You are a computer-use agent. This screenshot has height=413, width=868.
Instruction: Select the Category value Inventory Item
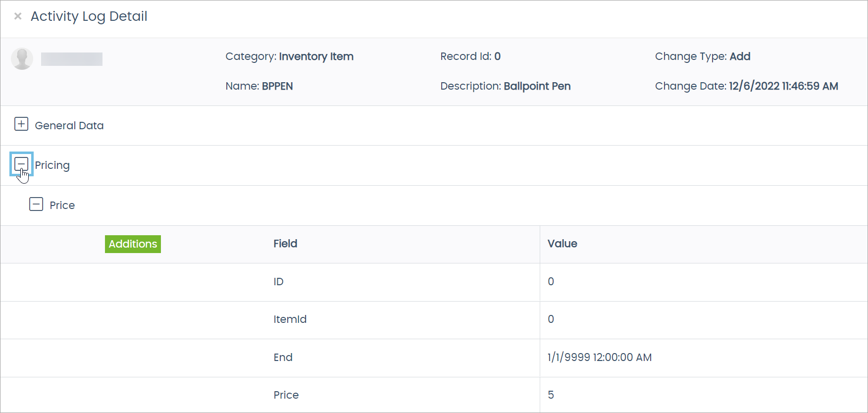click(316, 56)
